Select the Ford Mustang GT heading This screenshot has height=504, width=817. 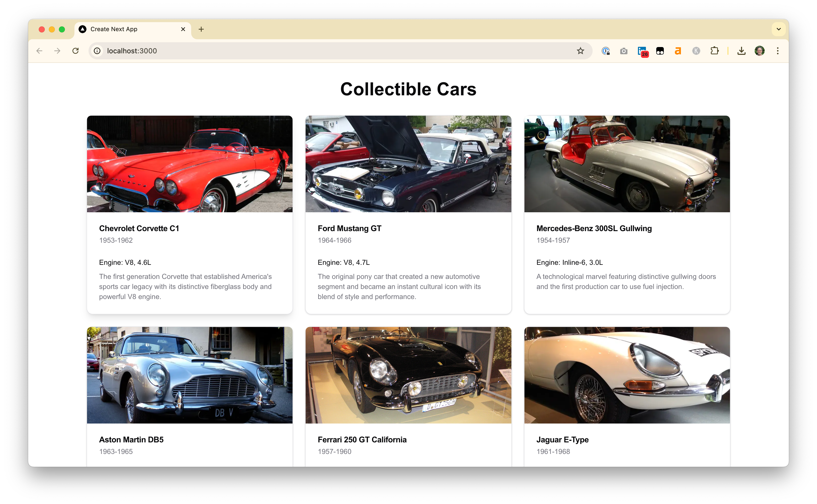(x=349, y=228)
